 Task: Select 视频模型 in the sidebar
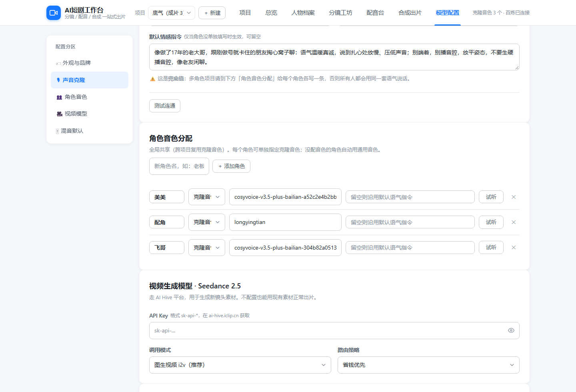[90, 114]
